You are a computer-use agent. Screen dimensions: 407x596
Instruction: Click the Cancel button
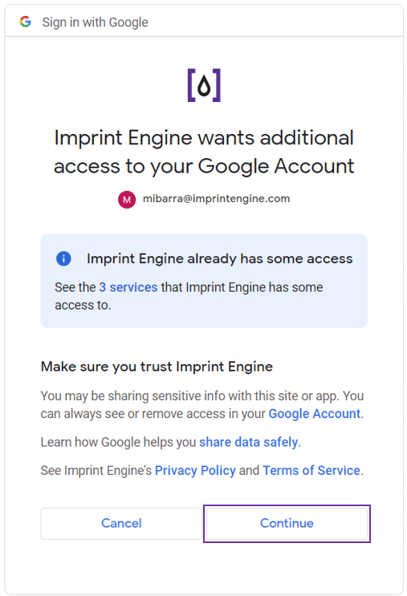[x=121, y=523]
